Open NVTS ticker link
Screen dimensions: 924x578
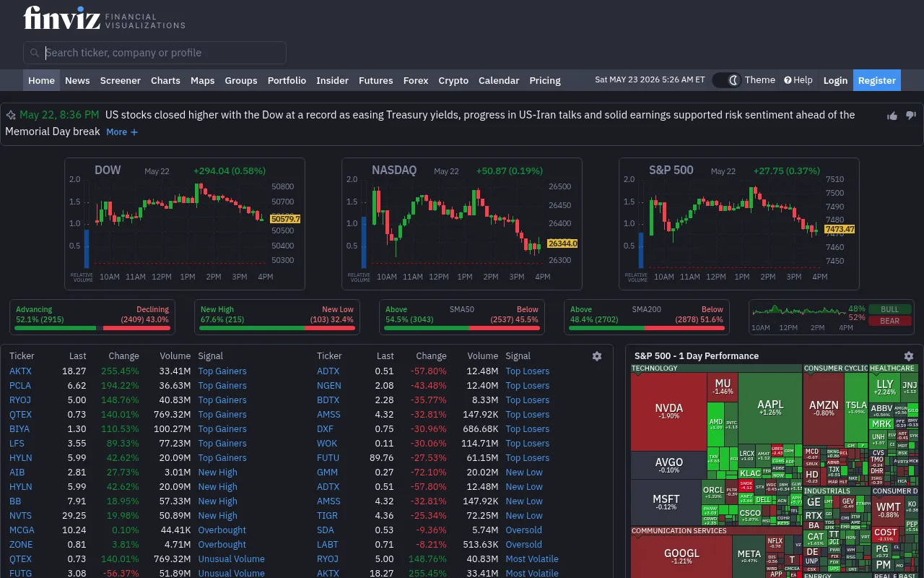20,516
